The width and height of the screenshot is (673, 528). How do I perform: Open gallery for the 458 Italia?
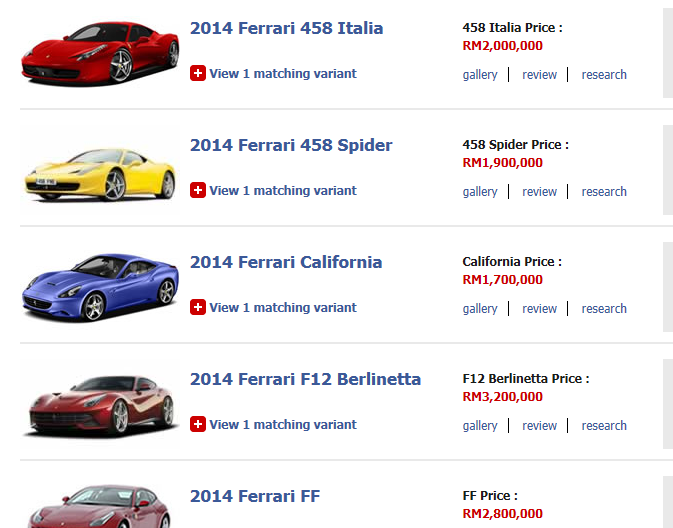[x=480, y=75]
